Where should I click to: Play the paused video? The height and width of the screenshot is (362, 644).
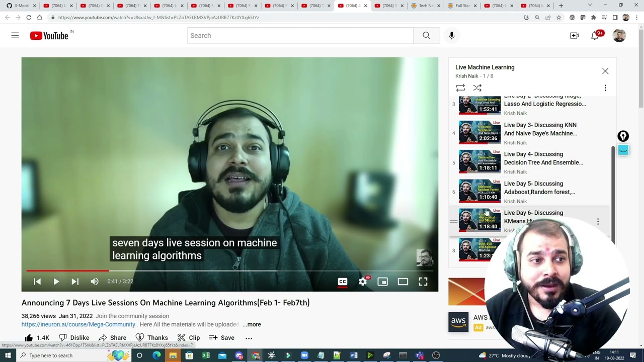(56, 282)
